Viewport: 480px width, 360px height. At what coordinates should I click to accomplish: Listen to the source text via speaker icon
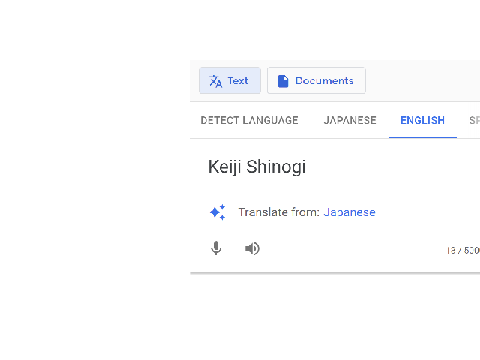coord(252,248)
